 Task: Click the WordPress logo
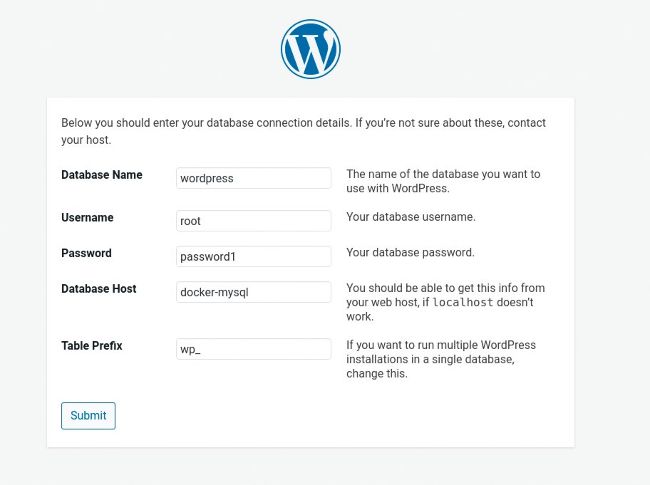311,49
